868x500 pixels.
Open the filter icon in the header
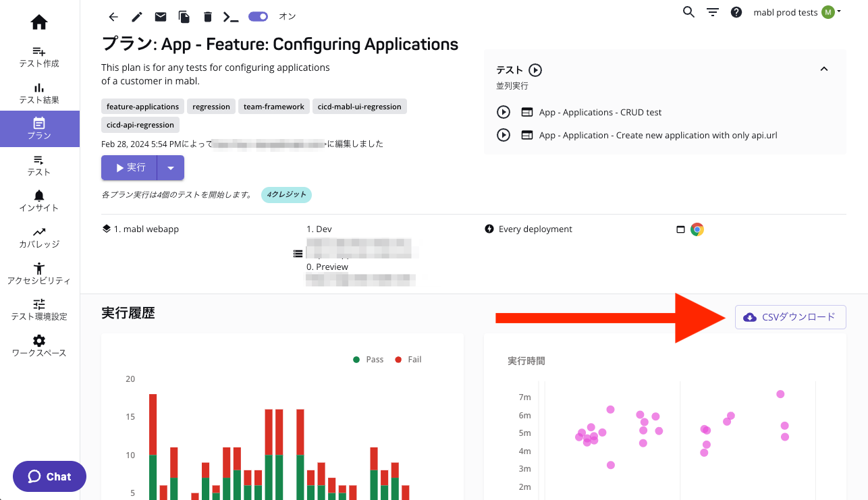(713, 12)
